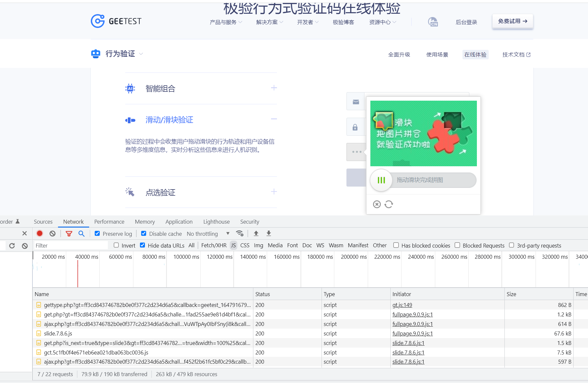Open network conditions wifi icon
Image resolution: width=588 pixels, height=383 pixels.
240,233
